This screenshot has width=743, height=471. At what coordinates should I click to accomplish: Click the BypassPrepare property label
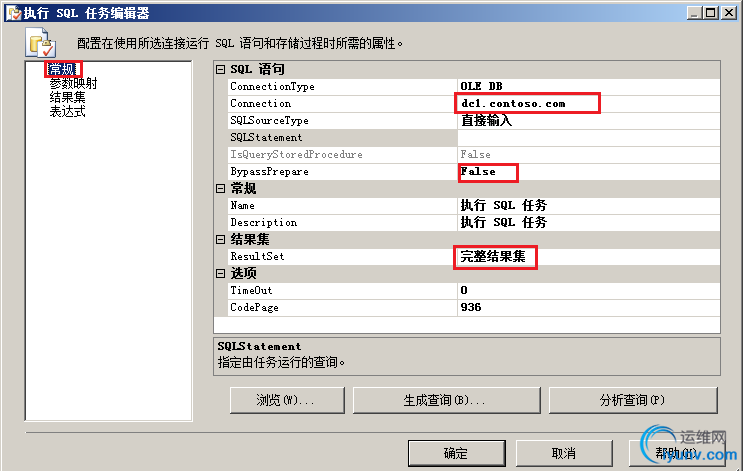click(x=269, y=172)
